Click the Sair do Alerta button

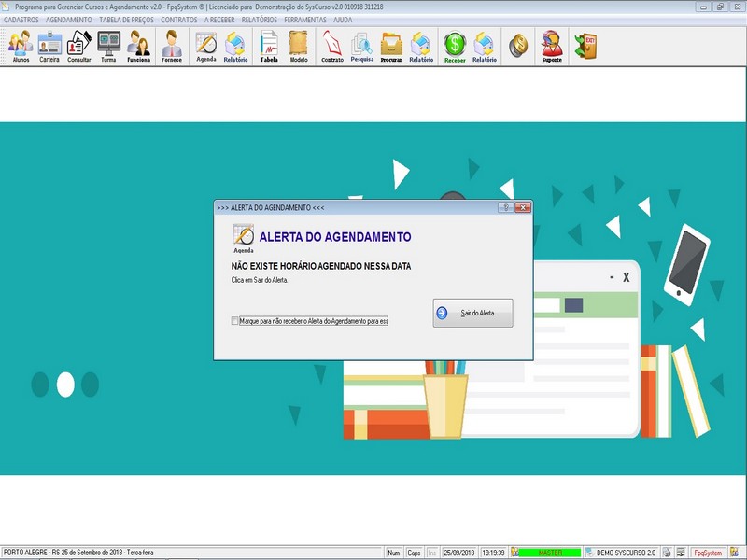click(473, 314)
